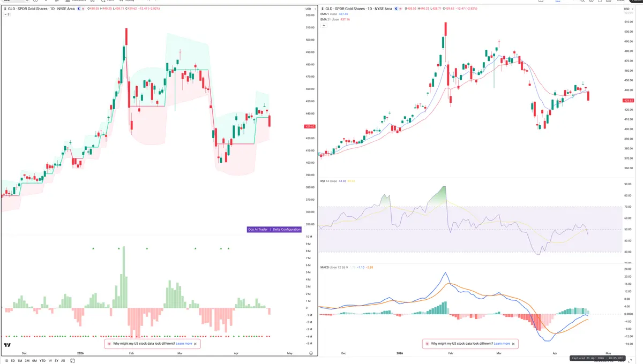Select the 3M time range
This screenshot has width=643, height=364.
click(27, 361)
